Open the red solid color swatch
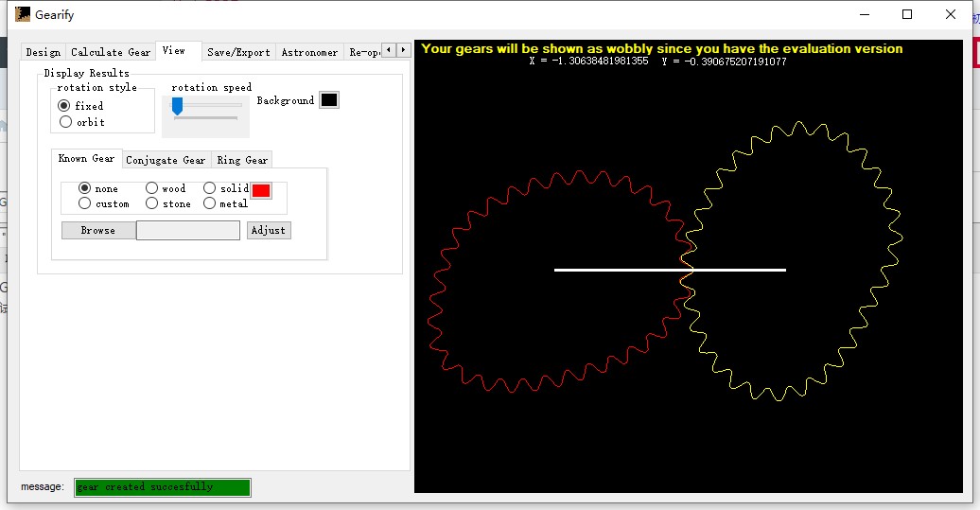Screen dimensions: 980x510 pyautogui.click(x=261, y=190)
